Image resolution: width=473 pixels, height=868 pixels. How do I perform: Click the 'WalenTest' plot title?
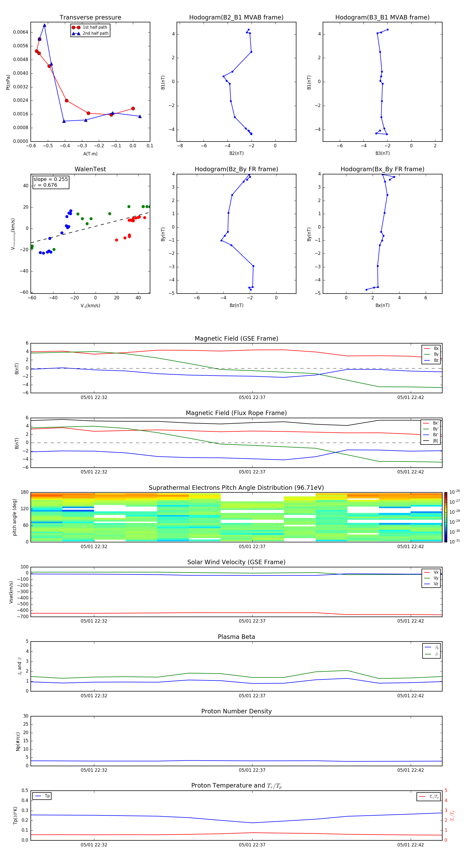click(x=90, y=169)
